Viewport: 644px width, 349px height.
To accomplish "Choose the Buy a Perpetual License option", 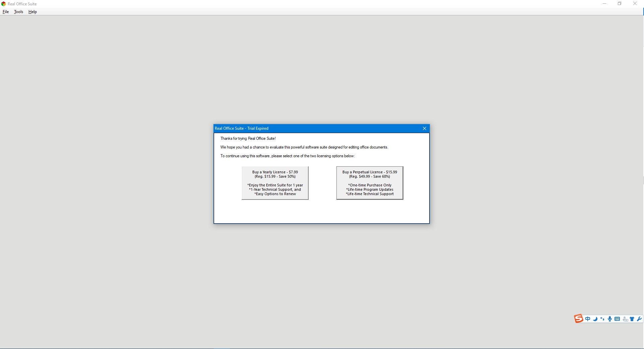I will pos(370,183).
